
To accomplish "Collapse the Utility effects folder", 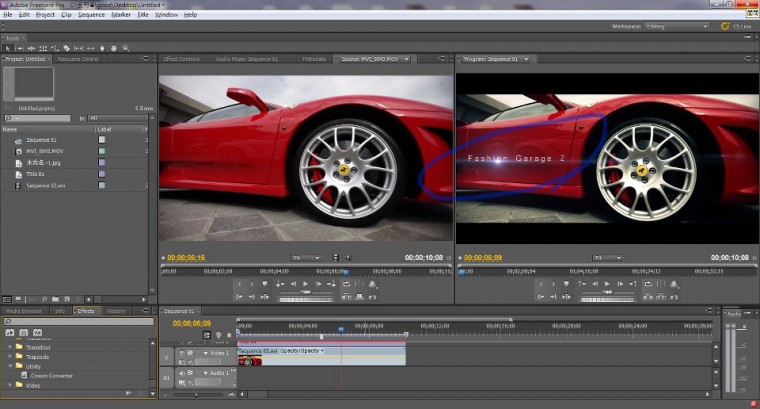I will click(x=10, y=366).
